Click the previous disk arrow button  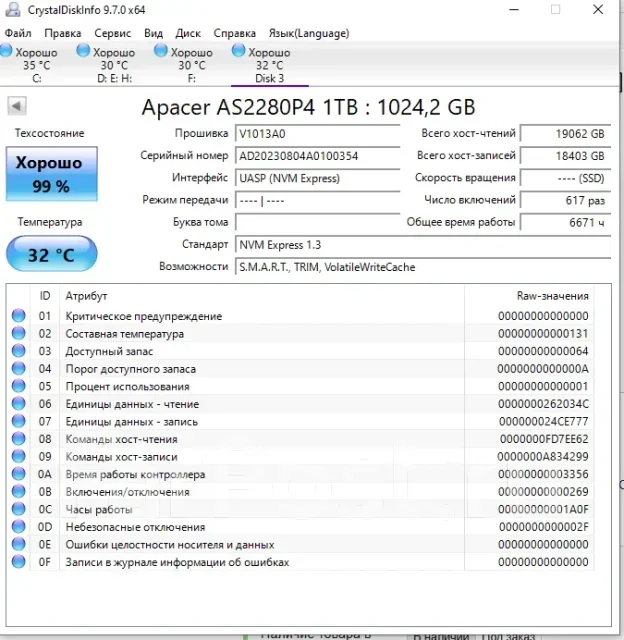pos(17,106)
